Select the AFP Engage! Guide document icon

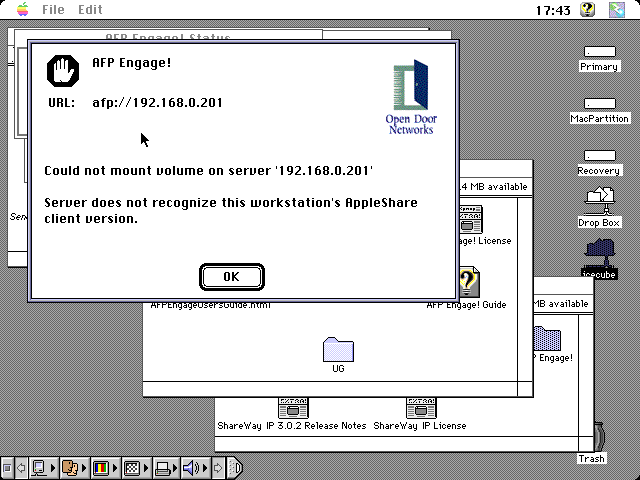click(469, 282)
